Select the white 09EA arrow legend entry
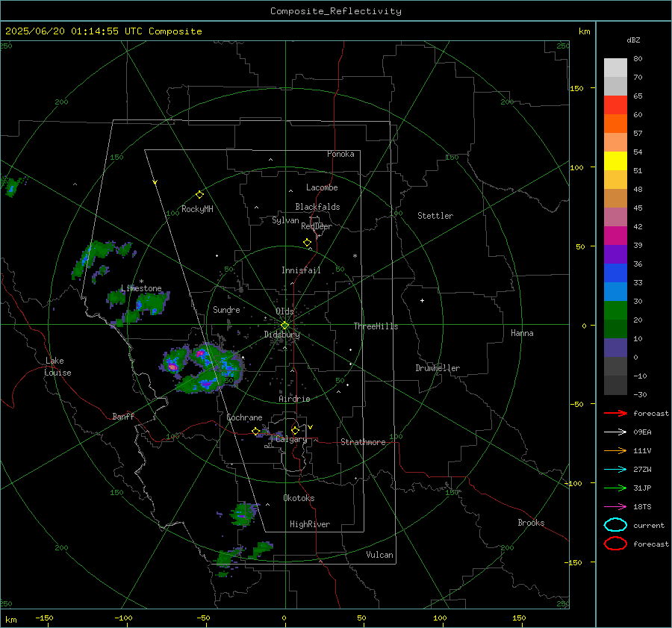672x628 pixels. pyautogui.click(x=615, y=432)
